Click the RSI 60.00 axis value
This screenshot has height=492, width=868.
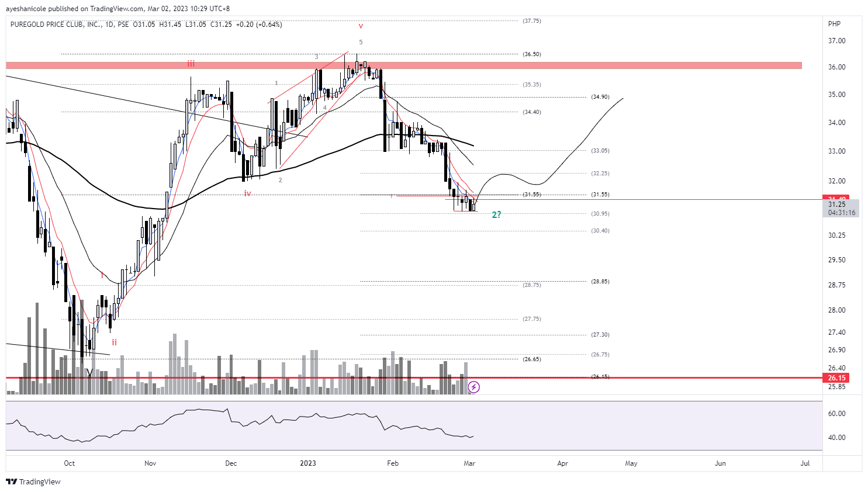(837, 414)
